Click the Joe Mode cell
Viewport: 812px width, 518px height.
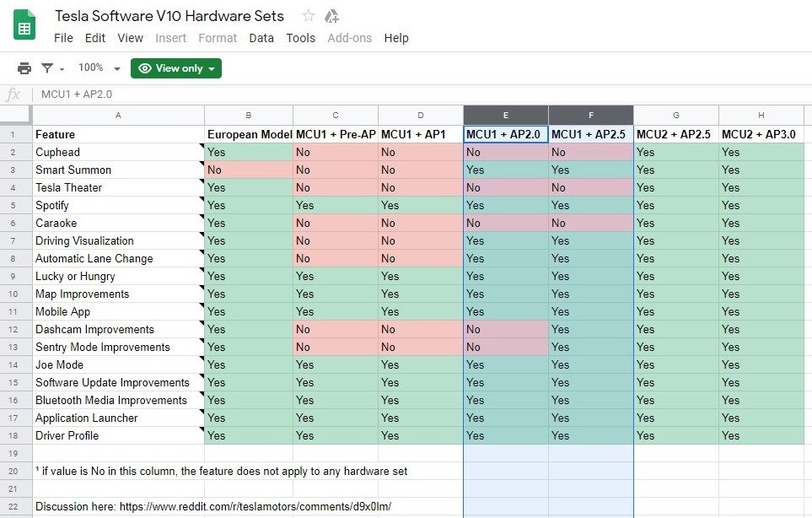118,364
